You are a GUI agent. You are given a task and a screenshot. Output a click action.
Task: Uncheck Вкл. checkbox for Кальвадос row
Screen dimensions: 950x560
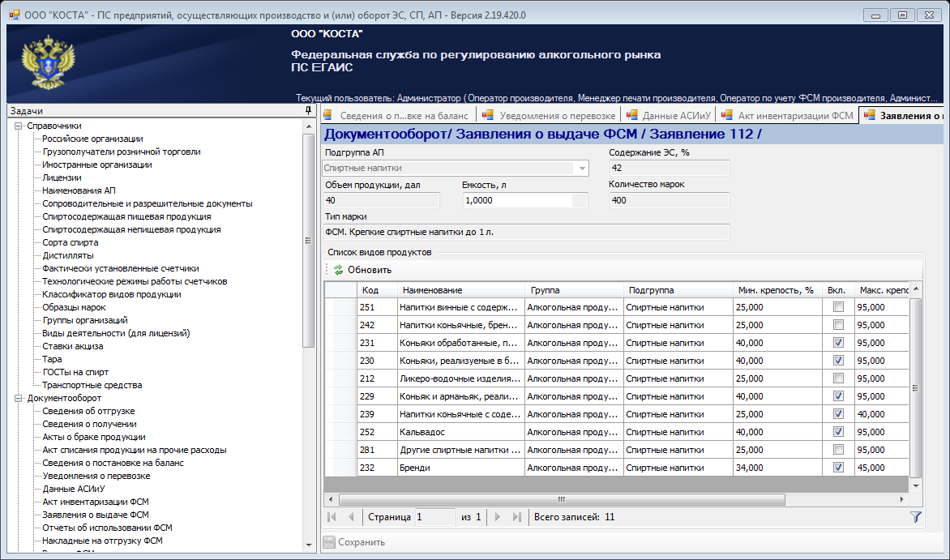838,432
